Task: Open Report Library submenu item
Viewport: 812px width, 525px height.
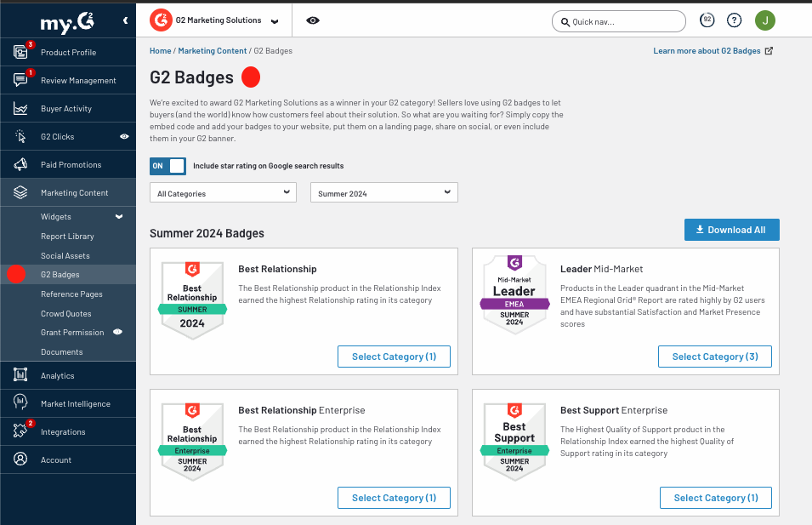Action: [67, 236]
